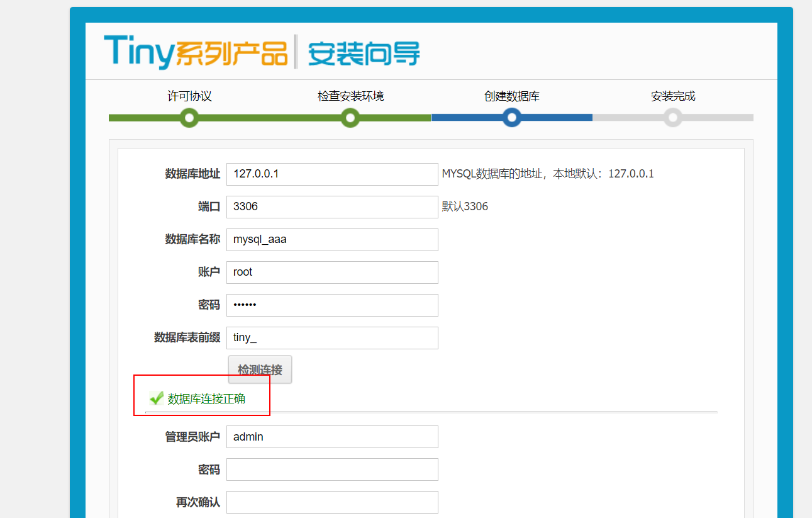Click the 检测连接 button
Image resolution: width=812 pixels, height=518 pixels.
click(260, 369)
